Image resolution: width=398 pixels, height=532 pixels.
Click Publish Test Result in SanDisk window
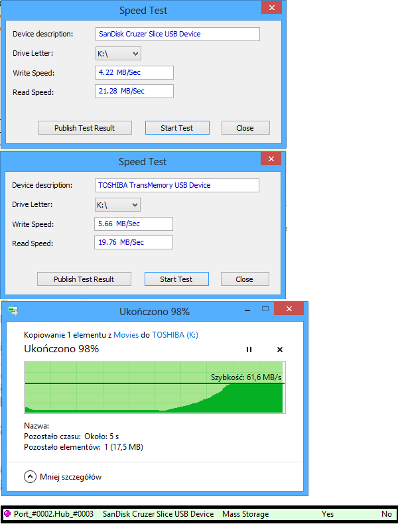point(85,128)
